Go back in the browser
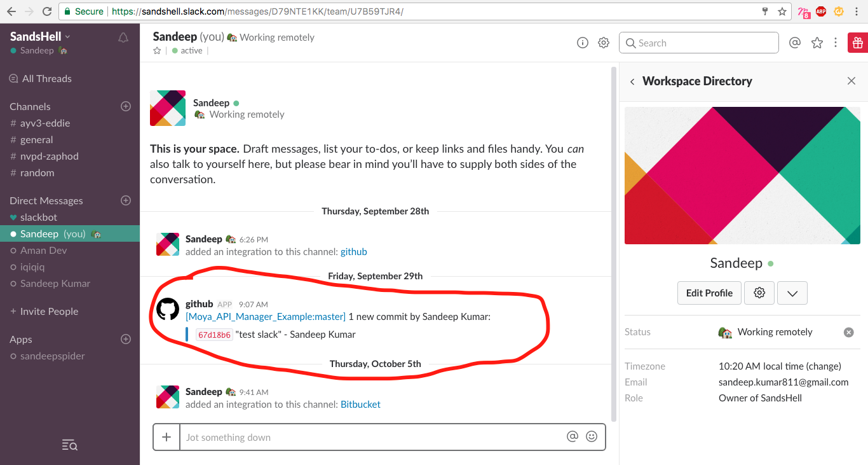The image size is (868, 465). pyautogui.click(x=11, y=11)
